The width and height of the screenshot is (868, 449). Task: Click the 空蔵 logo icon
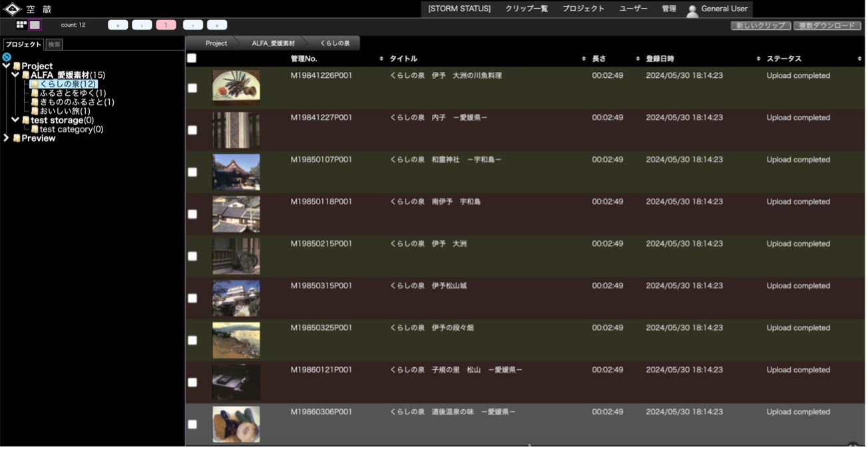pos(13,9)
